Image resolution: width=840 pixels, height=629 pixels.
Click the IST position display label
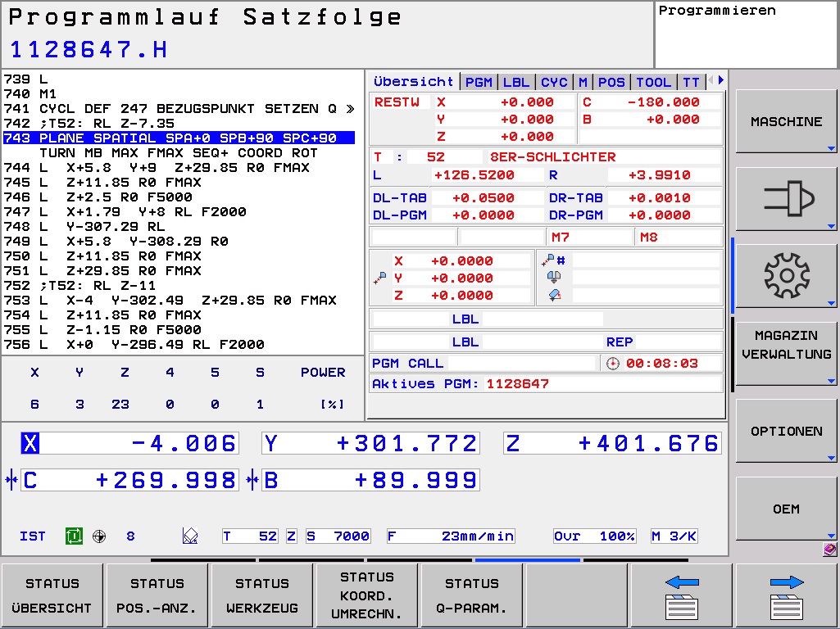[32, 536]
